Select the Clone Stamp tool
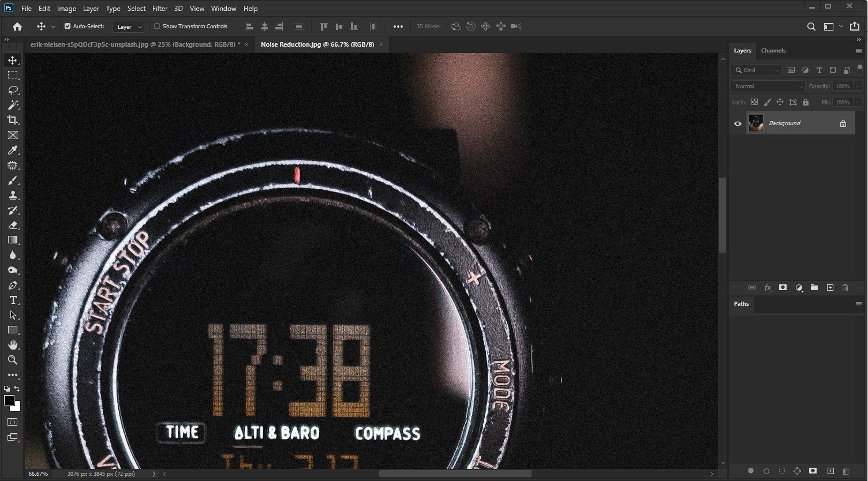Image resolution: width=868 pixels, height=481 pixels. tap(13, 196)
